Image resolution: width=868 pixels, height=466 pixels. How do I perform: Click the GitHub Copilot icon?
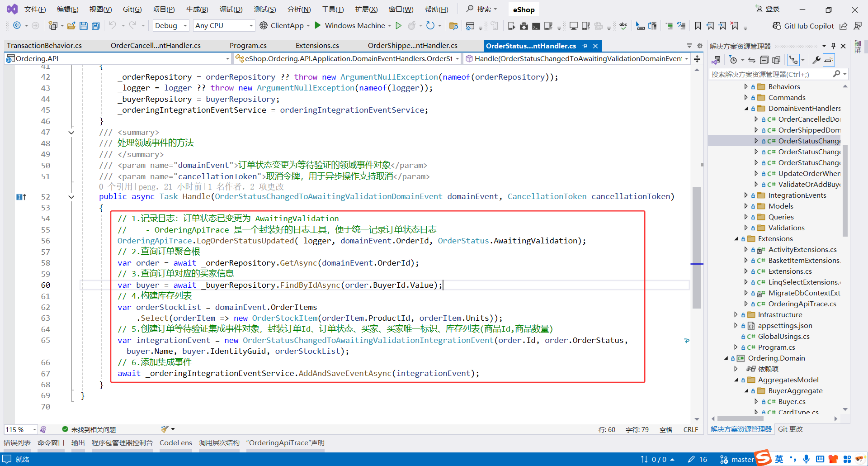(x=777, y=26)
